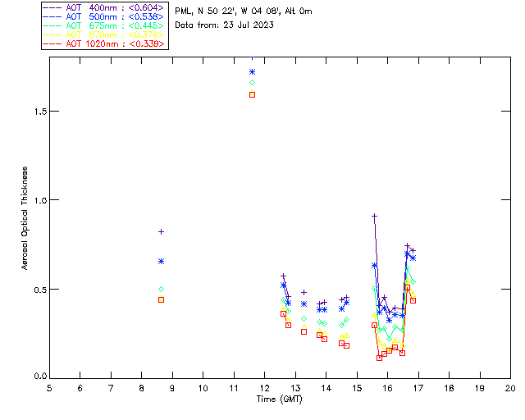Click the x-axis label 12
Viewport: 525px width, 420px height.
click(x=264, y=388)
